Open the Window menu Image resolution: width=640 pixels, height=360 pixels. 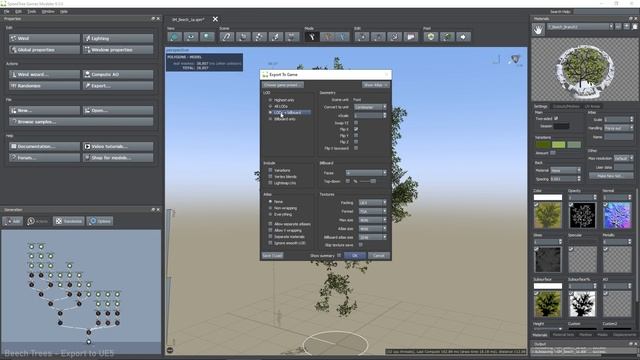pos(48,11)
